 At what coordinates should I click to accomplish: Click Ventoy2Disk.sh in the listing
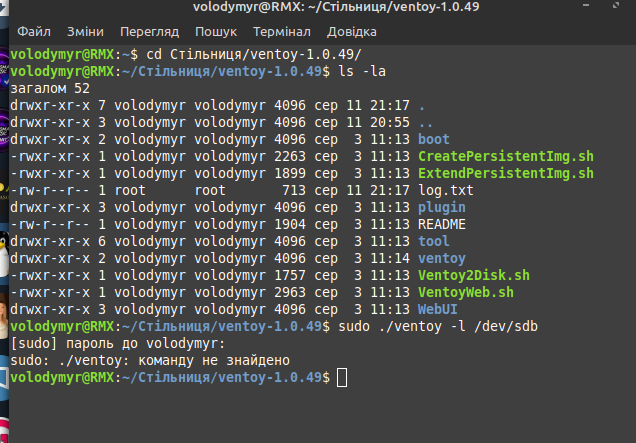point(474,275)
